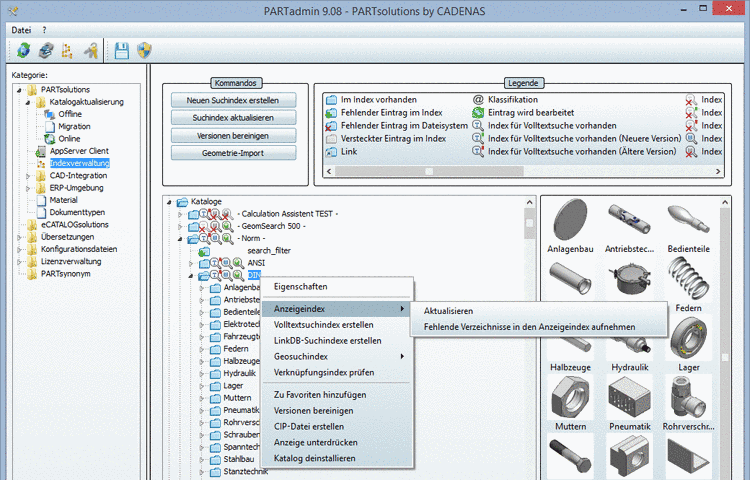Expand the Calculation Assistent TEST catalog
750x480 pixels.
[x=180, y=214]
